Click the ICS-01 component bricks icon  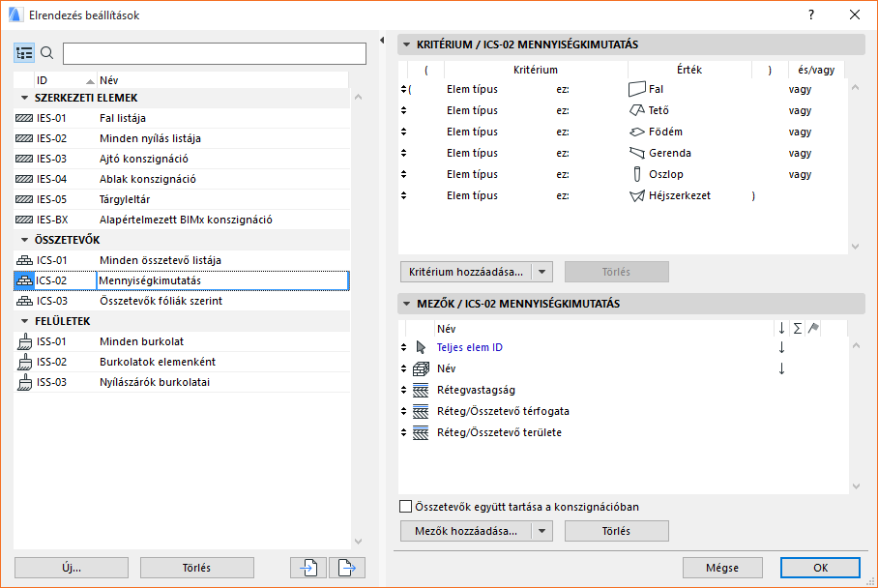pyautogui.click(x=24, y=260)
